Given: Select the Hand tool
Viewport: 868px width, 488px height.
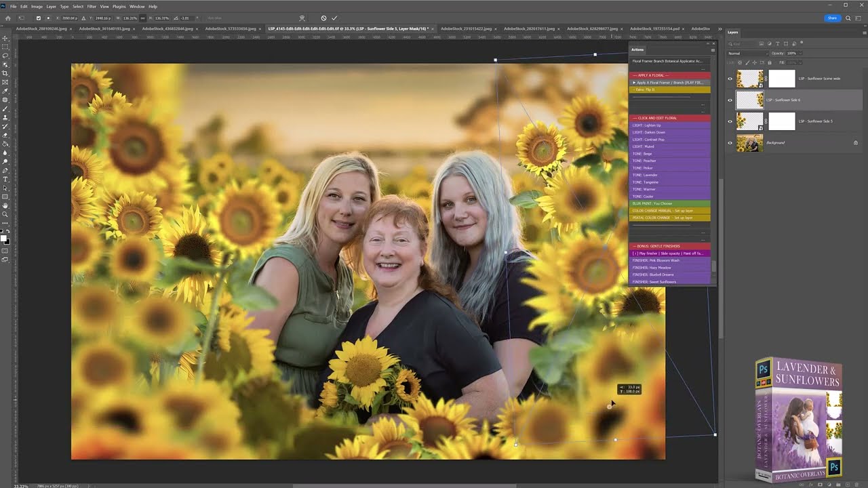Looking at the screenshot, I should point(5,205).
